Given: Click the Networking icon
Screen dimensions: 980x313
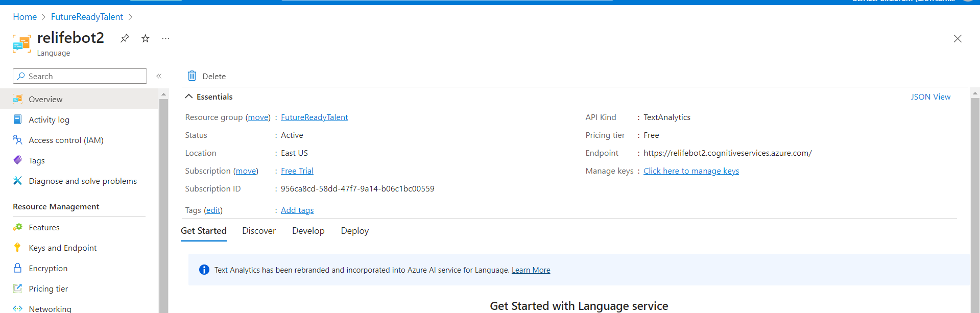Looking at the screenshot, I should tap(17, 308).
